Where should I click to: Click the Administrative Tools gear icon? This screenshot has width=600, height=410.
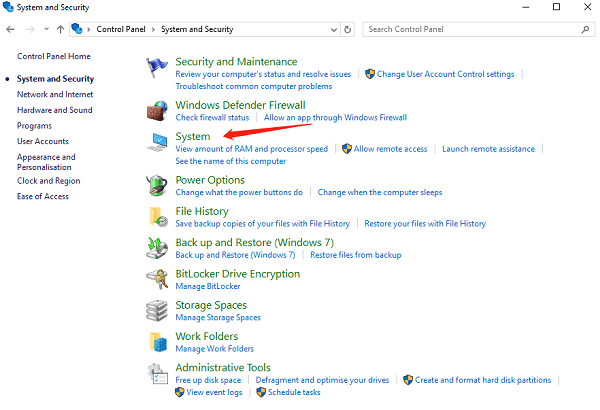tap(158, 374)
